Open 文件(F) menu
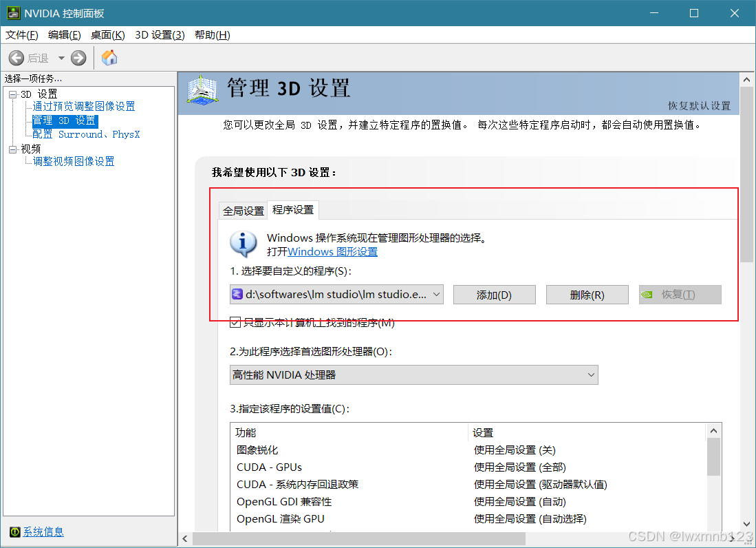 coord(22,35)
